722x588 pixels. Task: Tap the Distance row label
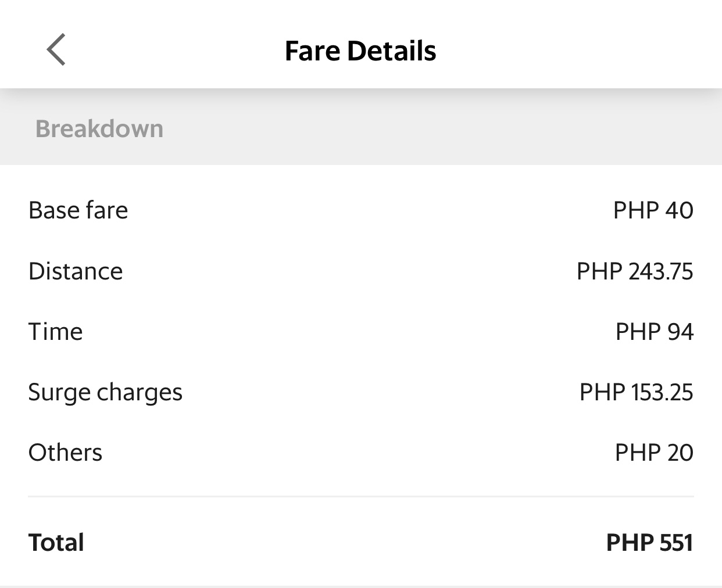76,271
